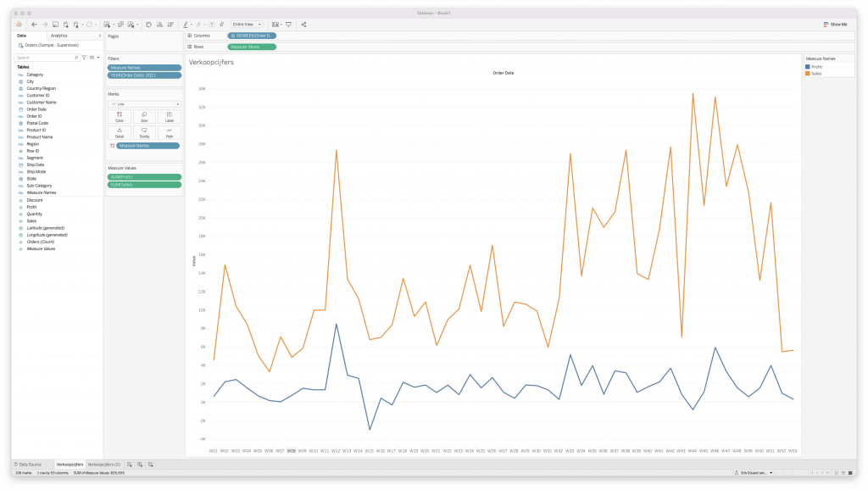
Task: Switch to the Analytics tab
Action: coord(58,36)
